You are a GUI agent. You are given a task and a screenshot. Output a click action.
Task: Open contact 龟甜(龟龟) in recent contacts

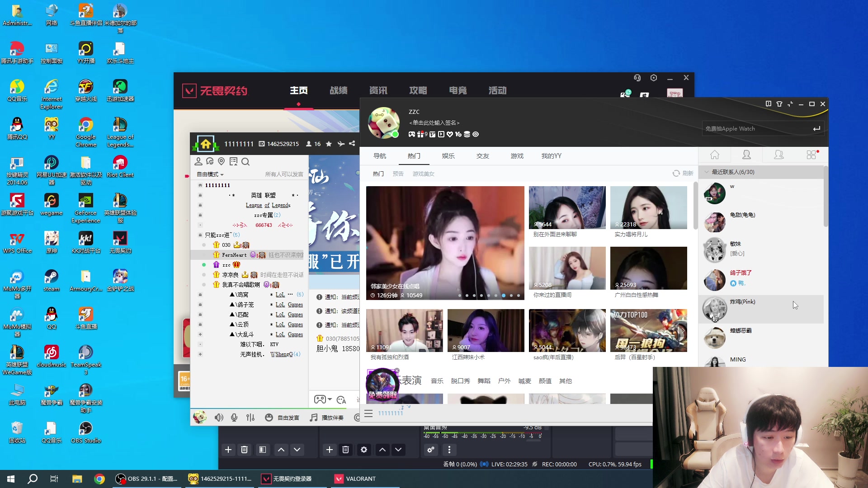tap(761, 222)
